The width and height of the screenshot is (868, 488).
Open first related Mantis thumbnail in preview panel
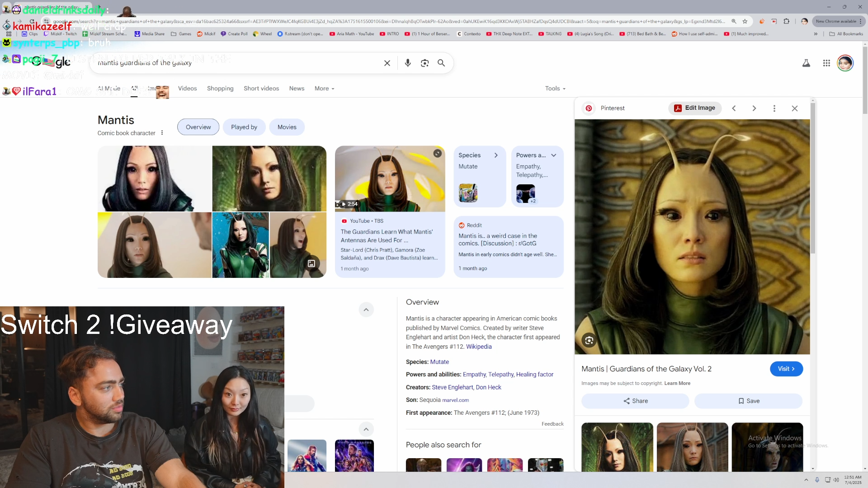(x=617, y=447)
